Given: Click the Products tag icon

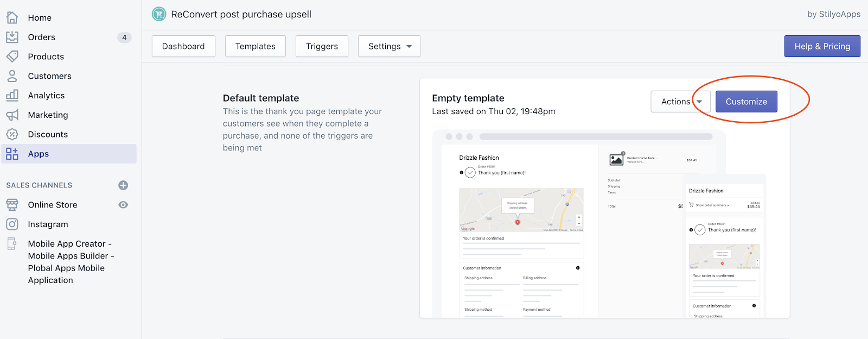Looking at the screenshot, I should [x=12, y=56].
